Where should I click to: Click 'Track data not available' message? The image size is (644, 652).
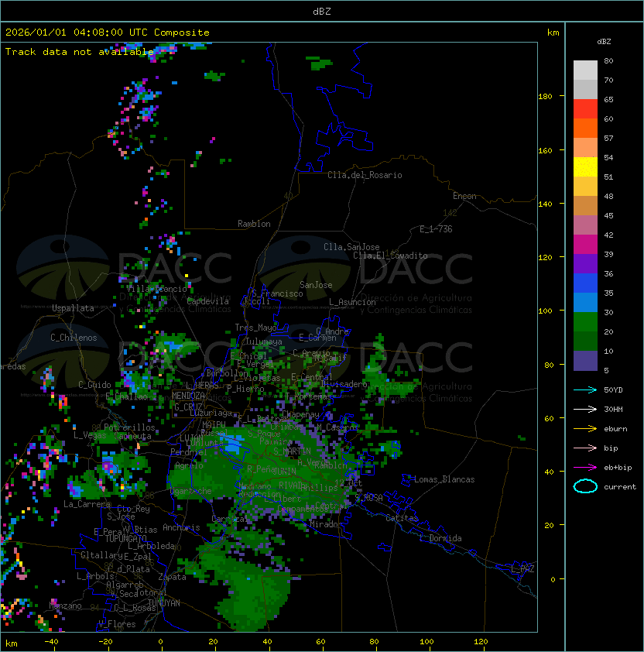click(x=80, y=52)
